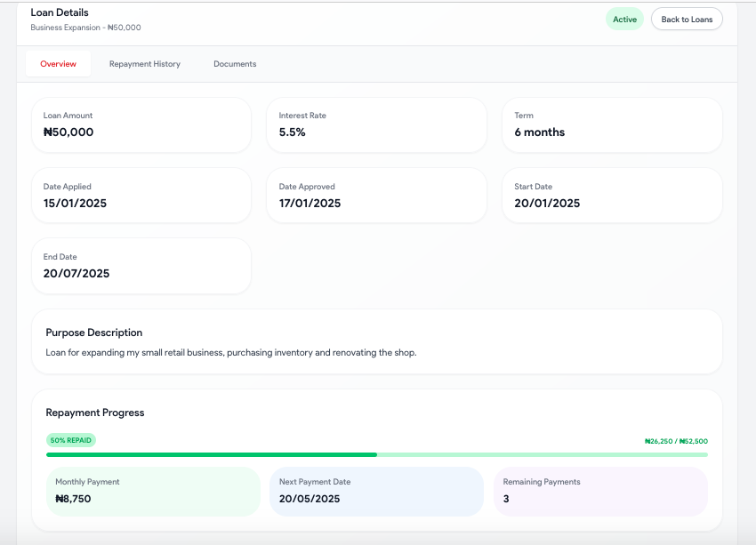
Task: Click the Loan Details heading
Action: point(60,12)
